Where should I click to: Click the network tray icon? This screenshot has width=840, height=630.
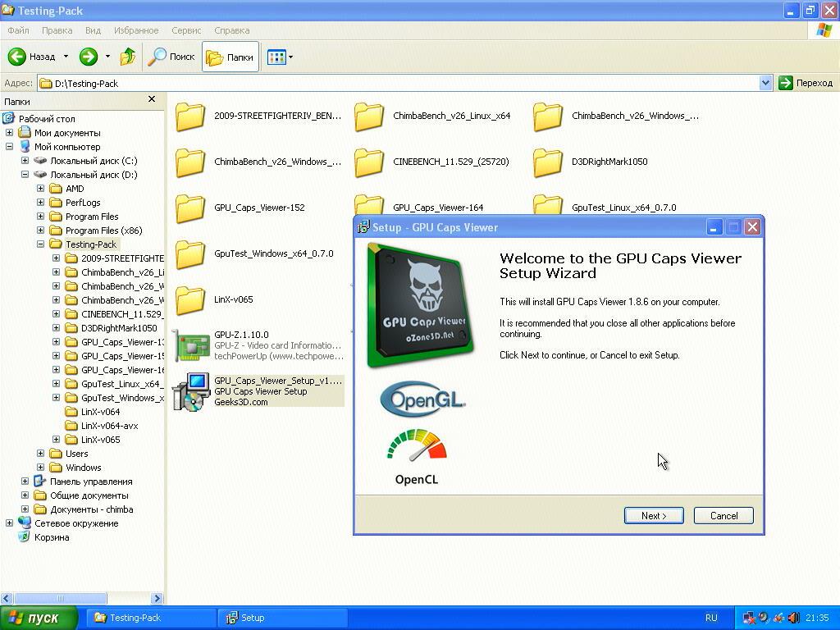point(748,618)
